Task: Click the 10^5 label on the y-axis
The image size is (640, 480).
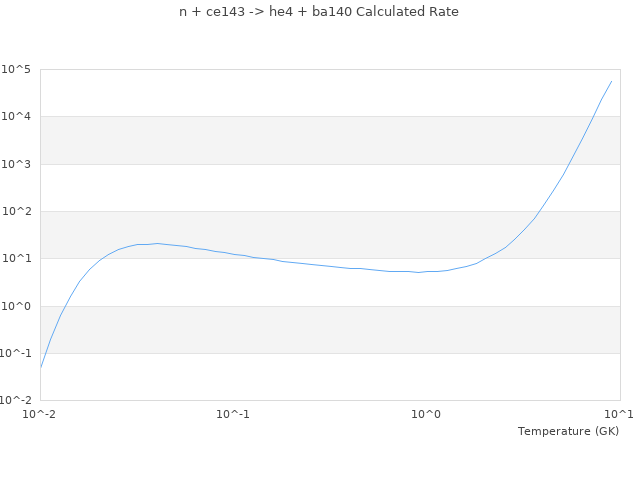Action: coord(16,70)
